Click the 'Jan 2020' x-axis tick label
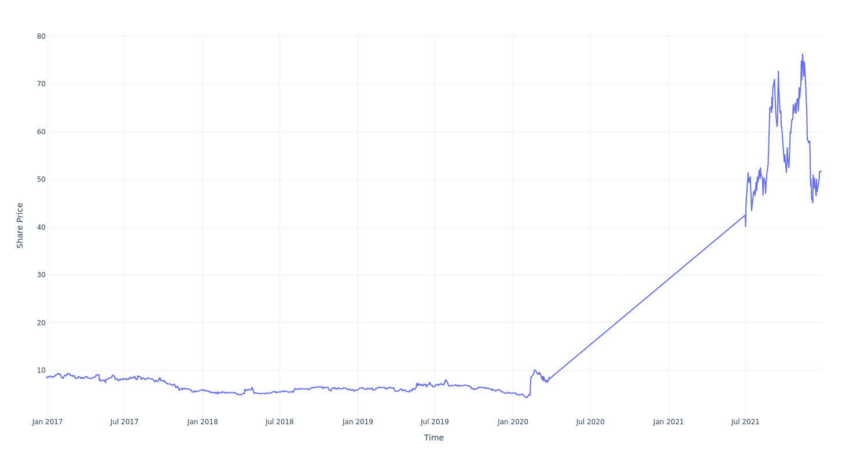Viewport: 868px width, 463px height. (513, 422)
